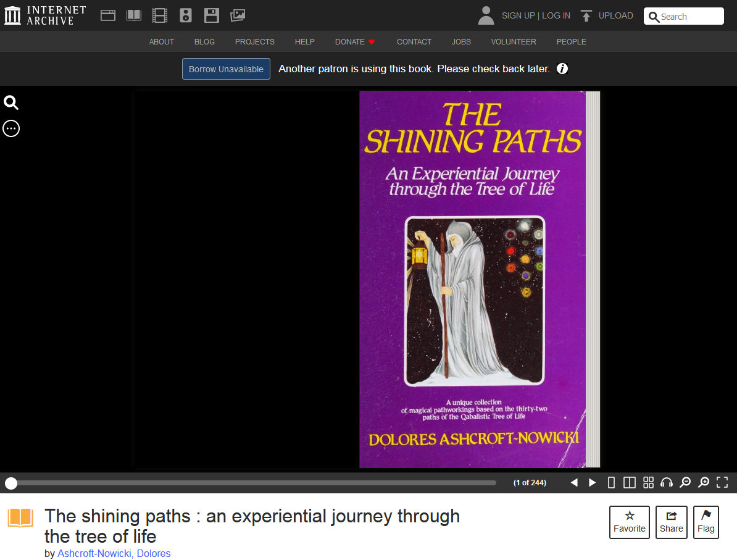
Task: Flip to the previous page arrow
Action: tap(574, 482)
